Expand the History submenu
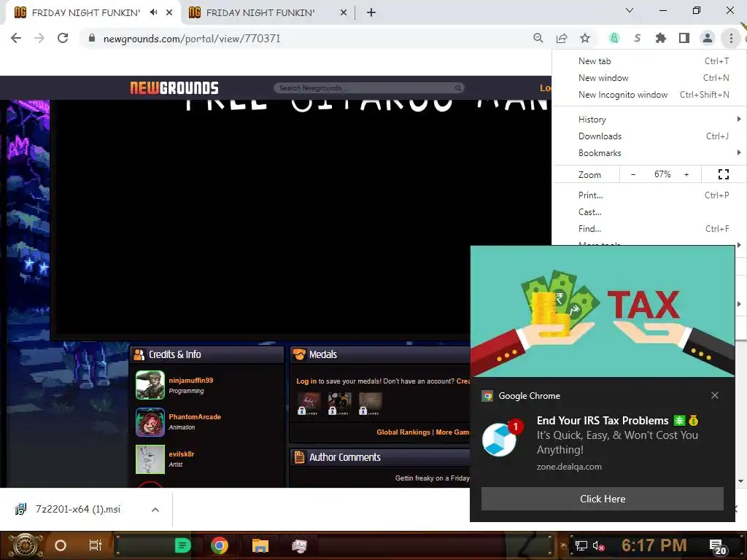This screenshot has width=747, height=560. pyautogui.click(x=649, y=119)
